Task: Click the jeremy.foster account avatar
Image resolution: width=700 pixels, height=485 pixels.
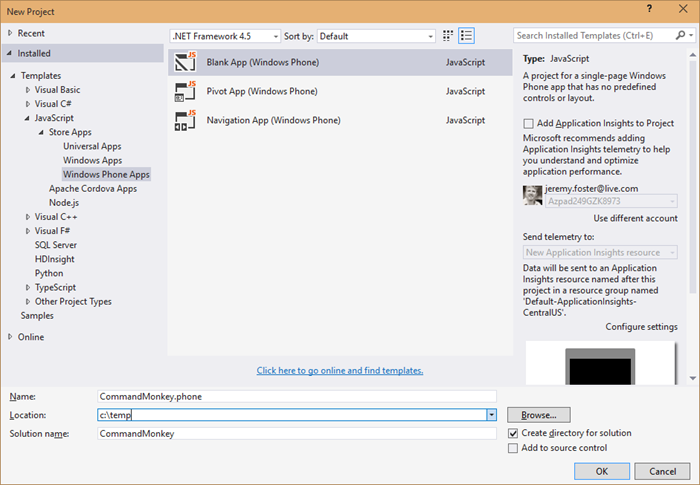Action: (532, 194)
